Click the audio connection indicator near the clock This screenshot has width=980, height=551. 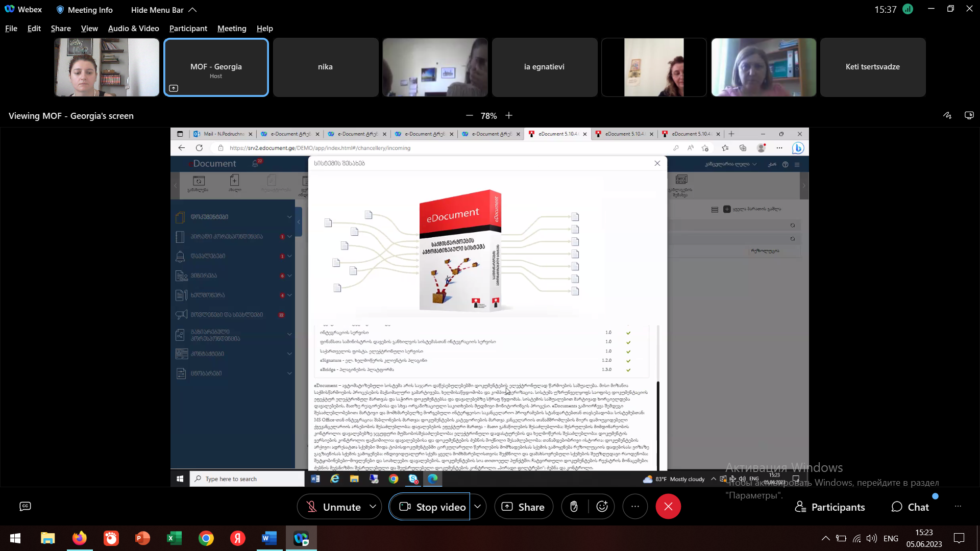coord(908,9)
